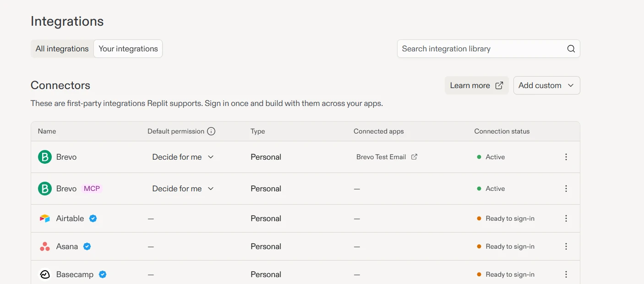Image resolution: width=644 pixels, height=284 pixels.
Task: Click Ready to sign-in status for Basecamp
Action: tap(510, 274)
